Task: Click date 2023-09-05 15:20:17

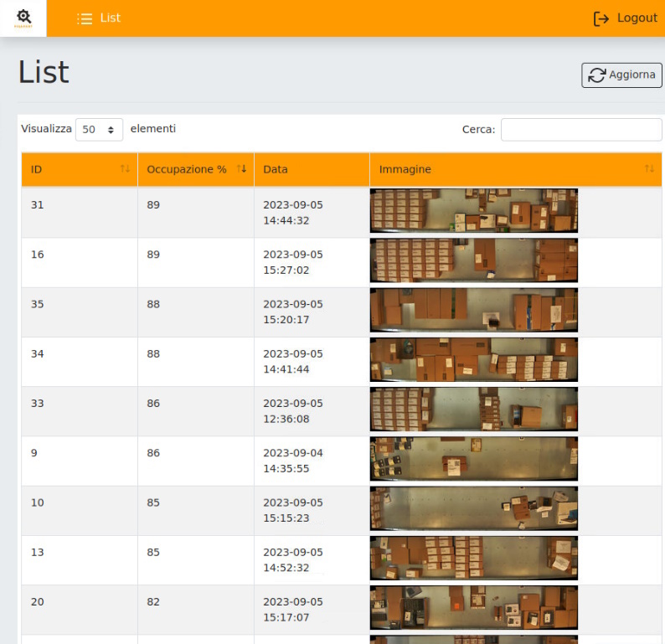Action: tap(293, 312)
